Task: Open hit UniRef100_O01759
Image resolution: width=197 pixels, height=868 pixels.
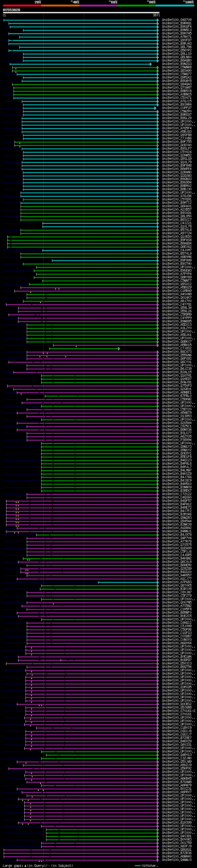Action: (177, 843)
